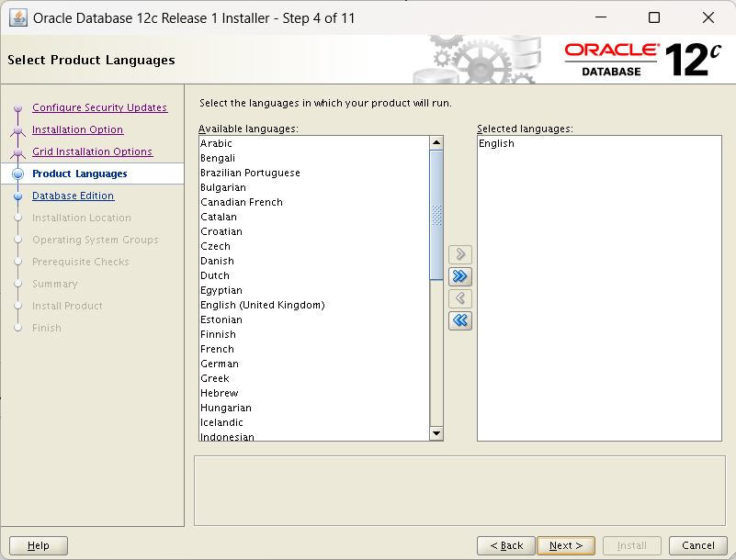Image resolution: width=736 pixels, height=560 pixels.
Task: Select Egyptian in Available languages
Action: (x=314, y=290)
